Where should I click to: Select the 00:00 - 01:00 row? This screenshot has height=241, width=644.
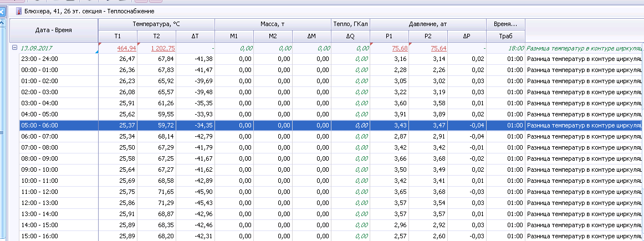331,70
